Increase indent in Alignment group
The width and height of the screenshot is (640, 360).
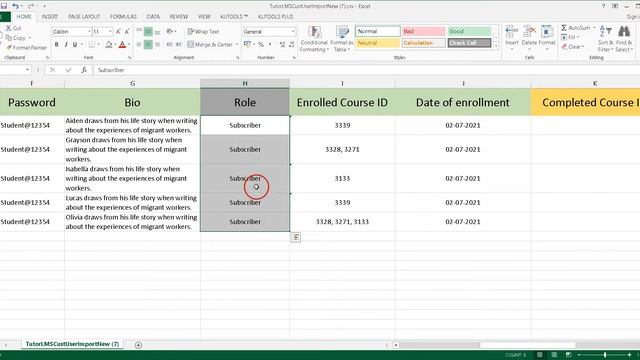tap(179, 44)
